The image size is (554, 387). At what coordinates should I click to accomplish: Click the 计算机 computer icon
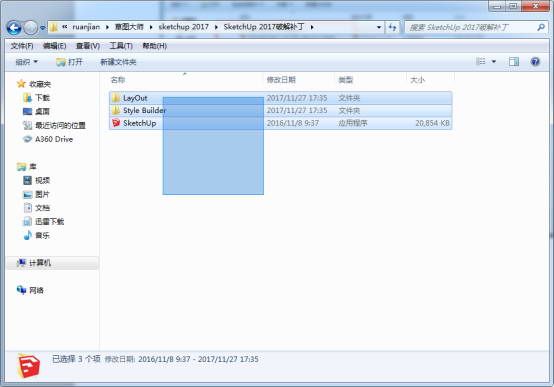21,263
